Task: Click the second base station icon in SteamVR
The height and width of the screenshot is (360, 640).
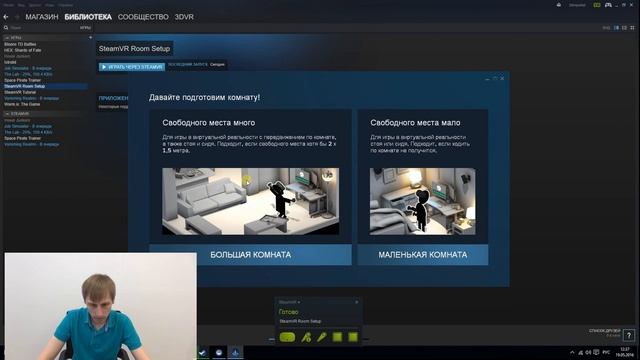Action: 353,337
